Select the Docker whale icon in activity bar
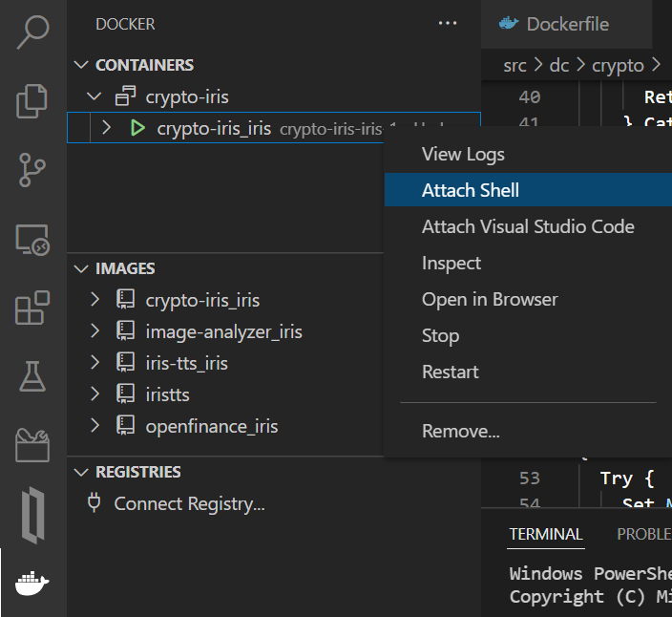Viewport: 672px width, 617px height. click(x=32, y=584)
